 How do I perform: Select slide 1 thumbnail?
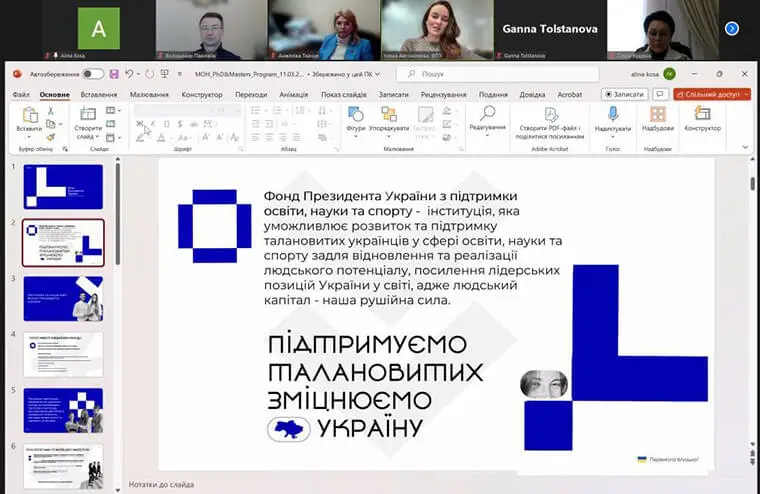pyautogui.click(x=63, y=187)
